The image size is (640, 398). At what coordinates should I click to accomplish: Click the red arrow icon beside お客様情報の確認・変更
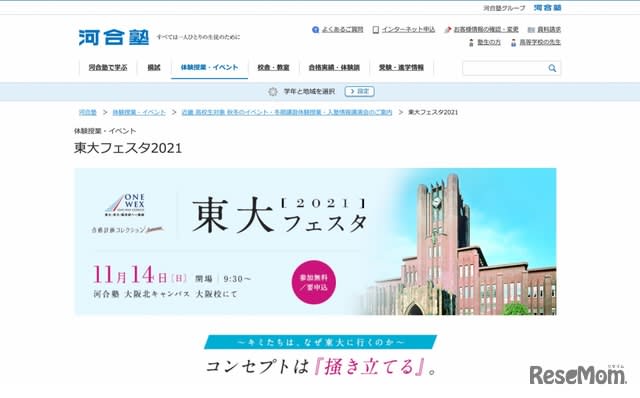click(448, 30)
